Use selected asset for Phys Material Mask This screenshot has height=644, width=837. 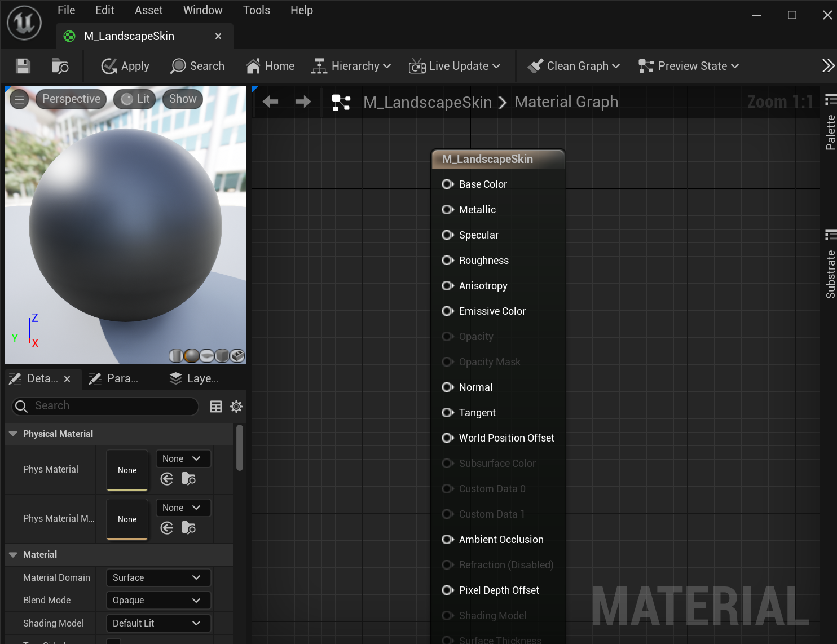point(167,528)
